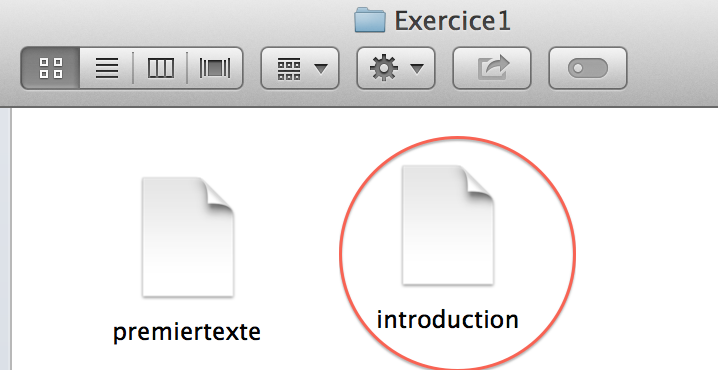
Task: Click the "premiertexte" file name
Action: (187, 332)
